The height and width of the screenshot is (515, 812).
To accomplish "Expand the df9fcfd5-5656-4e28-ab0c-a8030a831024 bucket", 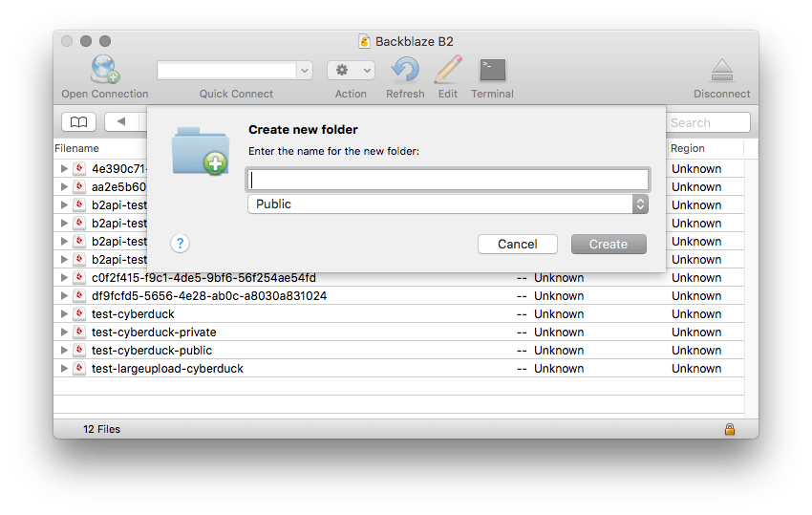I will tap(64, 295).
